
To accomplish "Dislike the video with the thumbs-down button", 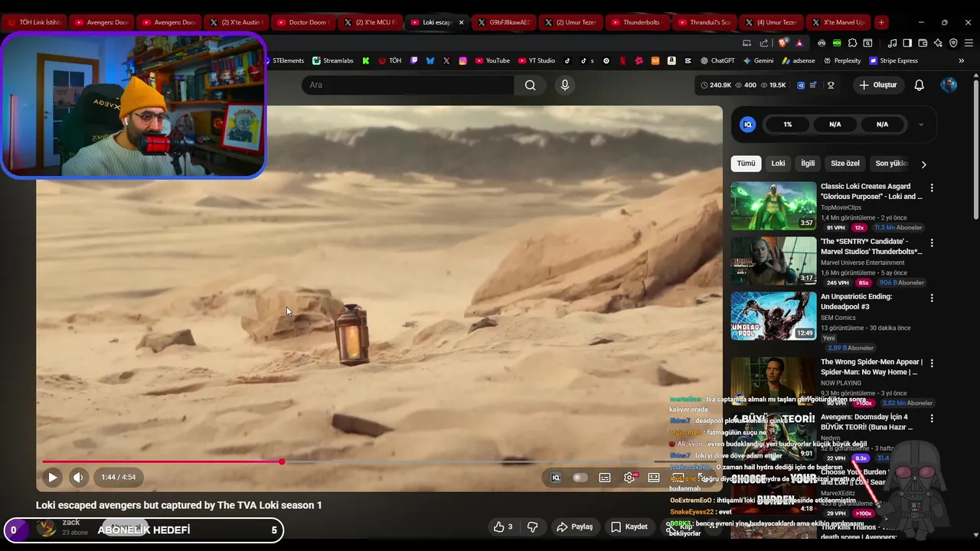I will [x=532, y=527].
